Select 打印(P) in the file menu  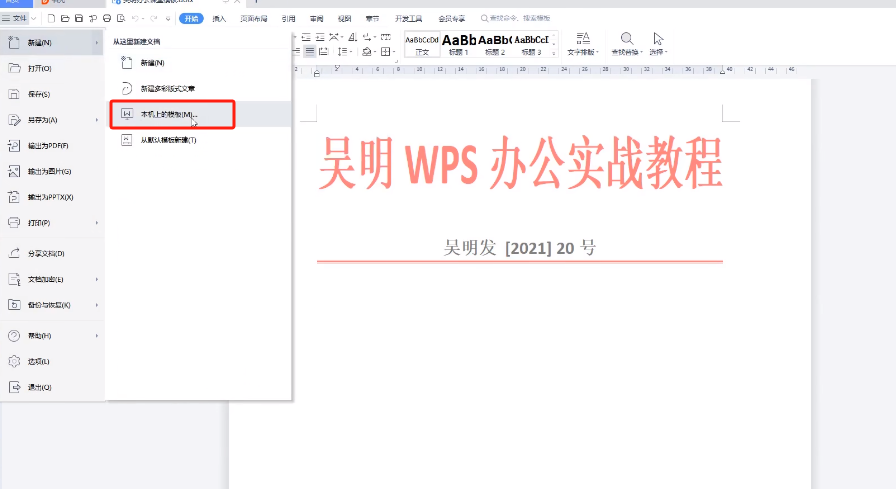(x=51, y=223)
